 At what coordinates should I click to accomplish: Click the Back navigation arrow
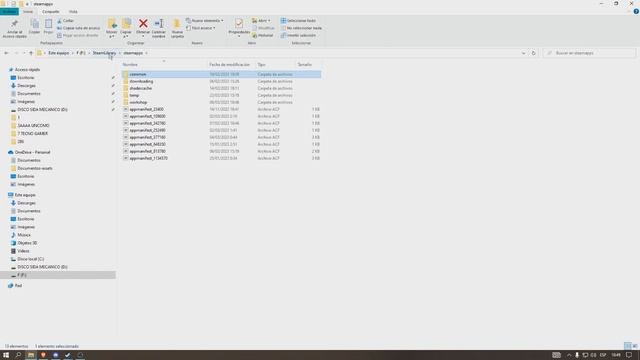(x=6, y=53)
